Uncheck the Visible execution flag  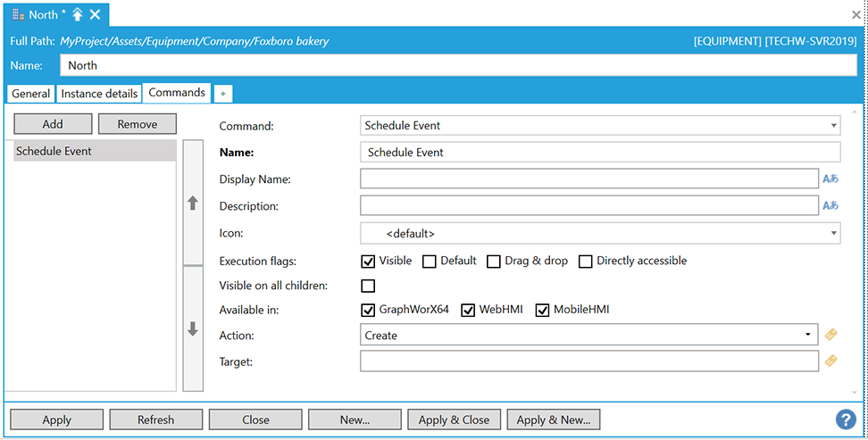(x=368, y=262)
